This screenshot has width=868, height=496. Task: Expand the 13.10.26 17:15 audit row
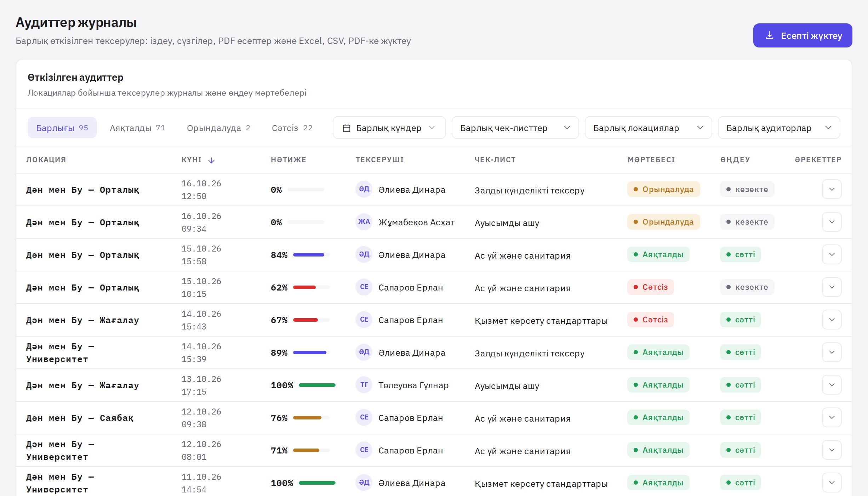832,385
